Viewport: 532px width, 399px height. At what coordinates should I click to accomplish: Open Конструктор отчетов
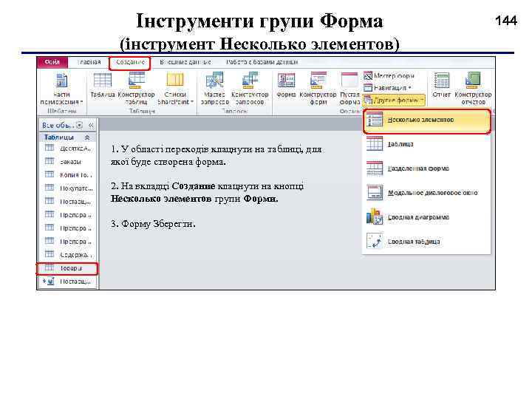pos(473,89)
